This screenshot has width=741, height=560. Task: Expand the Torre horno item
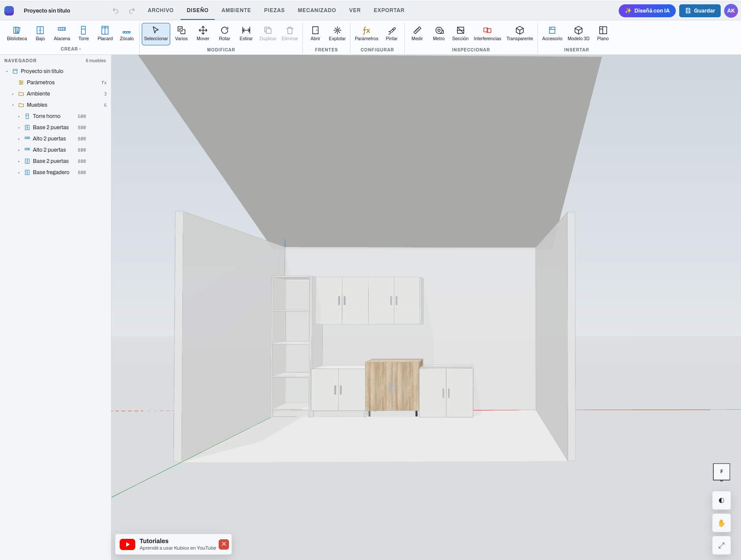tap(19, 116)
